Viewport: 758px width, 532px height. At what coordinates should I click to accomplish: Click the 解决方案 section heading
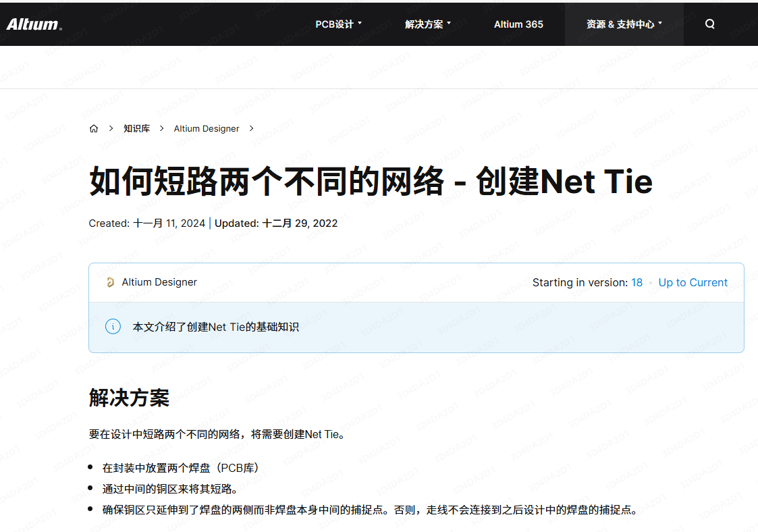128,398
